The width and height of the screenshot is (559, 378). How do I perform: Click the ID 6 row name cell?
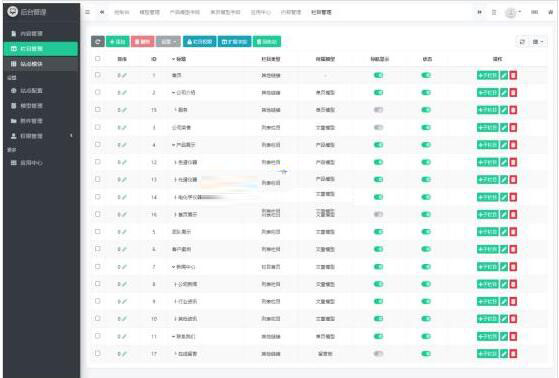(181, 249)
